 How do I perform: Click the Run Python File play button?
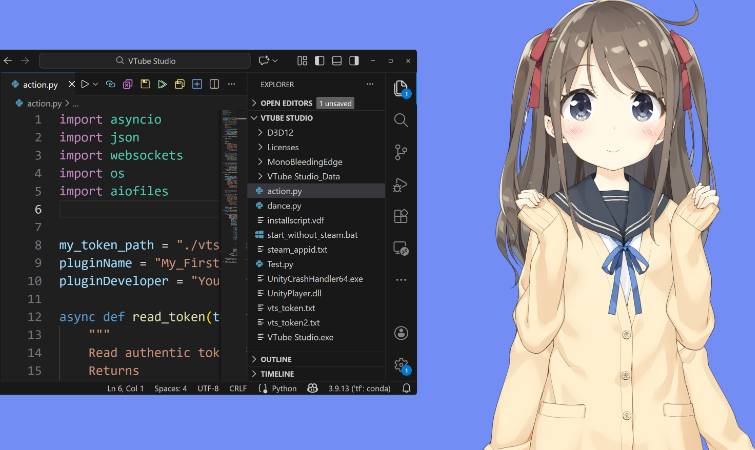(85, 84)
